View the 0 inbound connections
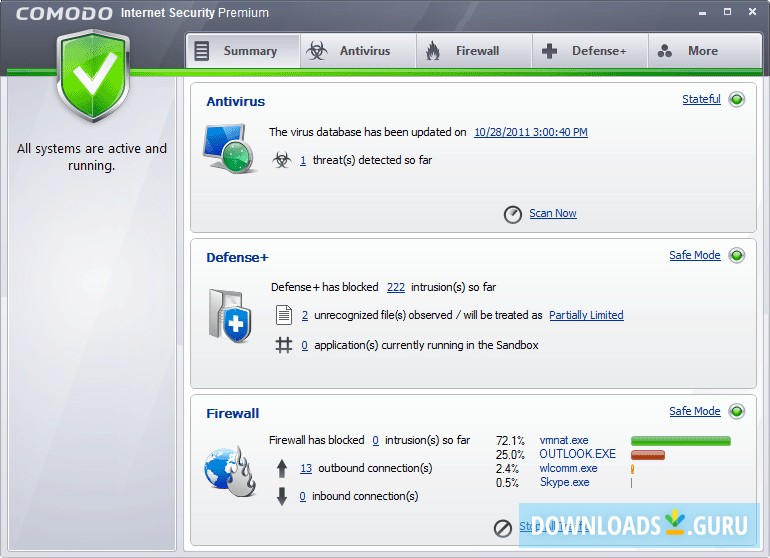This screenshot has width=770, height=558. click(x=302, y=496)
